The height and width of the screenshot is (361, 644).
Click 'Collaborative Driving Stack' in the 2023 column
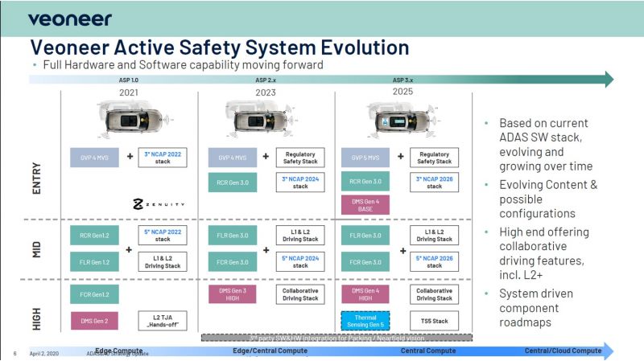[x=300, y=294]
